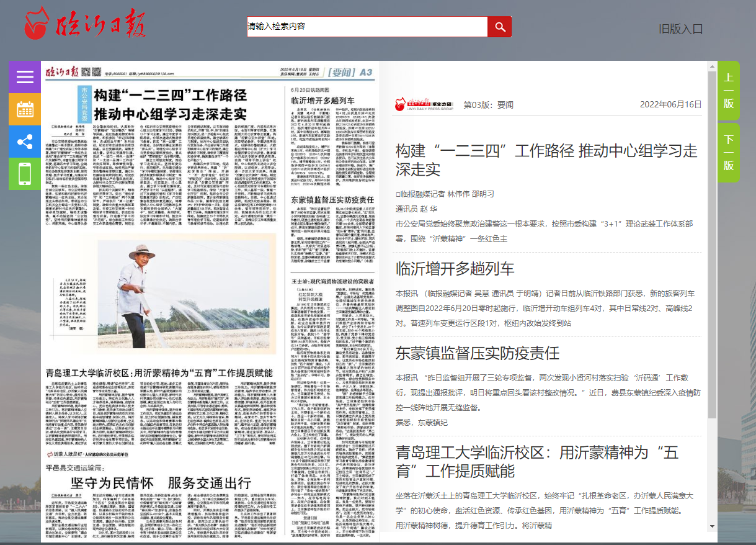756x545 pixels.
Task: Open the 临沂增开多趟列车 article headline
Action: coord(455,268)
